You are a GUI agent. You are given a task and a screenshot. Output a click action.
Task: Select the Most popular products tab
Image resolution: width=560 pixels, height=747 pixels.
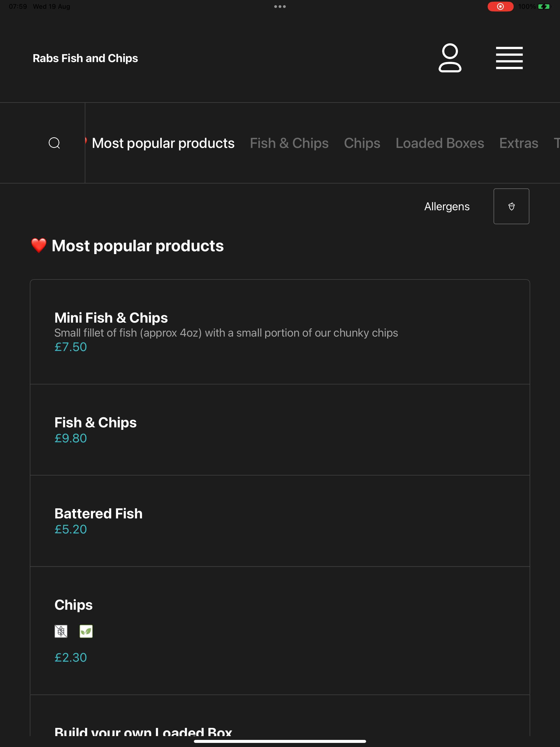(163, 143)
